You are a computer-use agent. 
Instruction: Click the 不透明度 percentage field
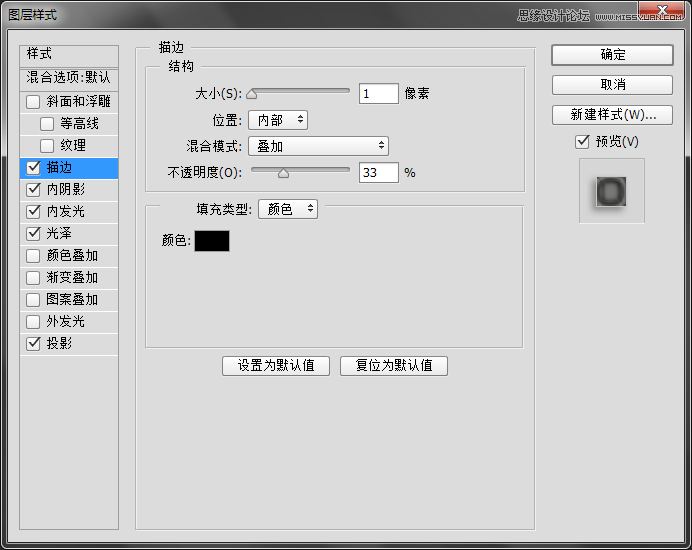point(379,173)
